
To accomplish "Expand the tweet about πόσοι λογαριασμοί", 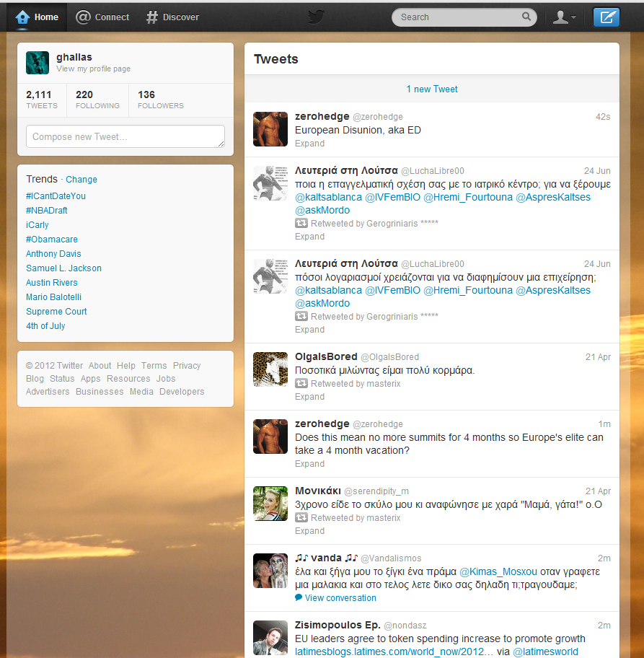I will (x=309, y=330).
